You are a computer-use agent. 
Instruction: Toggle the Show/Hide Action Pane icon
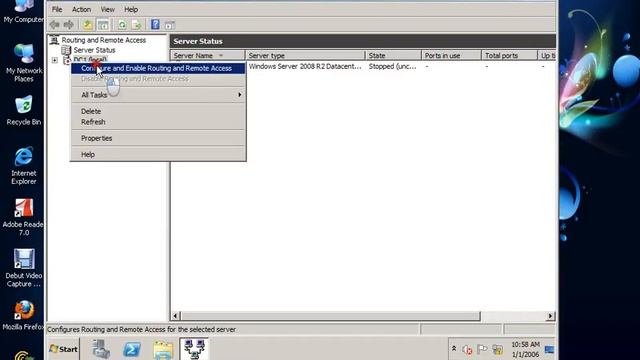click(x=170, y=25)
